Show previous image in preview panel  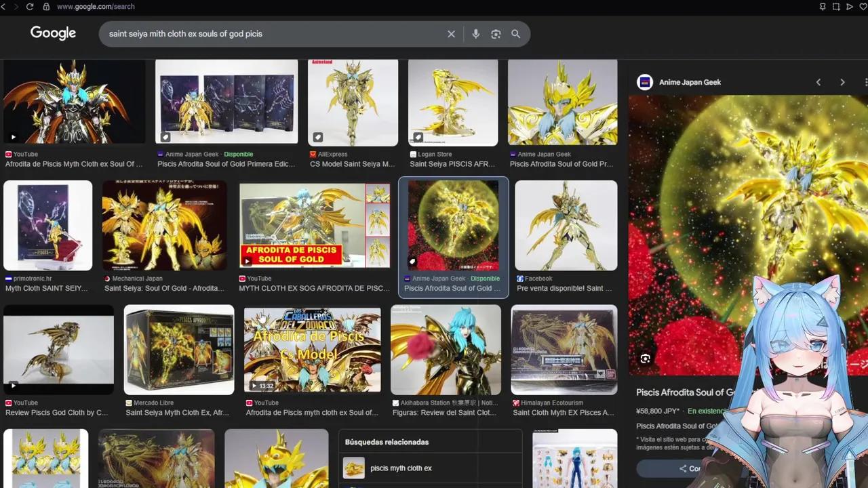[x=818, y=82]
